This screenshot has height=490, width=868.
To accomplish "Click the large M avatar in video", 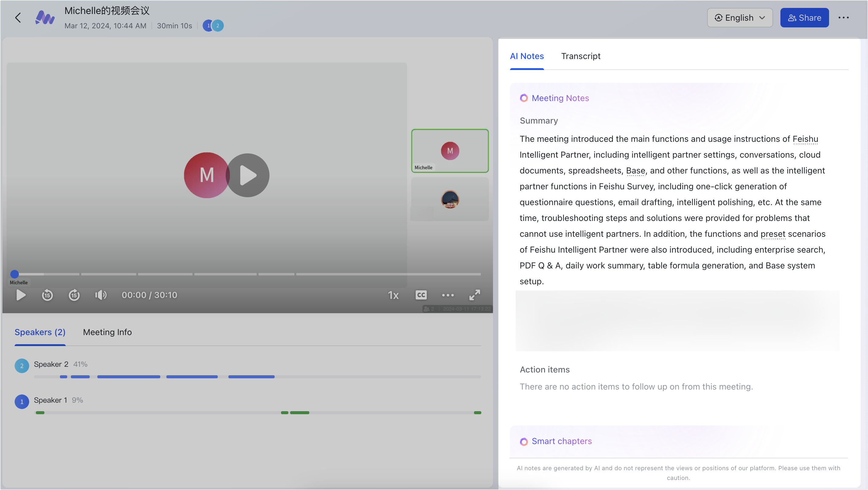I will (x=207, y=175).
